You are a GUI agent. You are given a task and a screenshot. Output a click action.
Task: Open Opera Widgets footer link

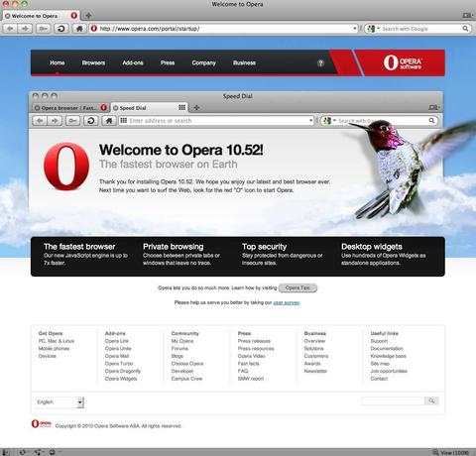point(121,379)
